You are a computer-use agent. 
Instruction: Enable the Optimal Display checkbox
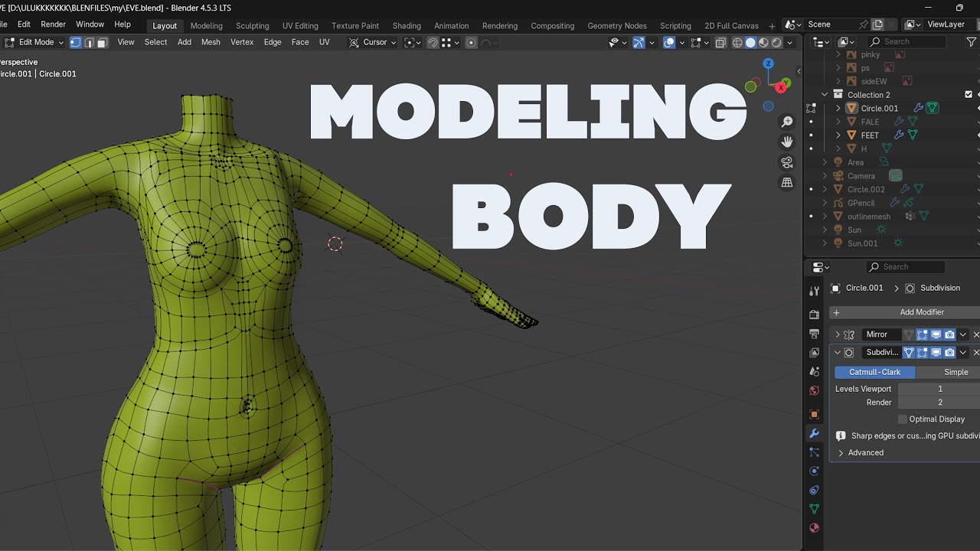coord(903,419)
